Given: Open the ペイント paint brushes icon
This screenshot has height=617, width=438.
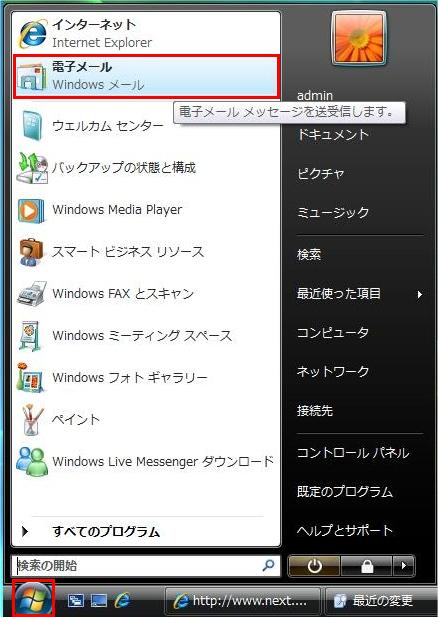Looking at the screenshot, I should coord(32,420).
